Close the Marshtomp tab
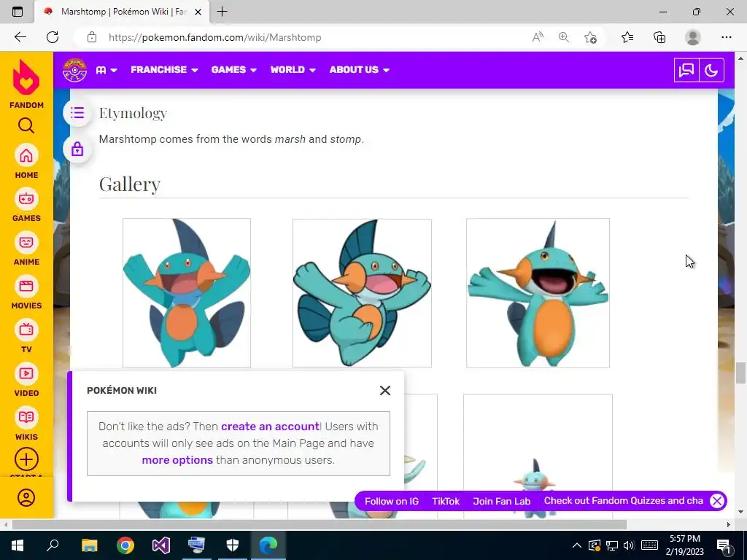This screenshot has width=747, height=560. click(198, 12)
